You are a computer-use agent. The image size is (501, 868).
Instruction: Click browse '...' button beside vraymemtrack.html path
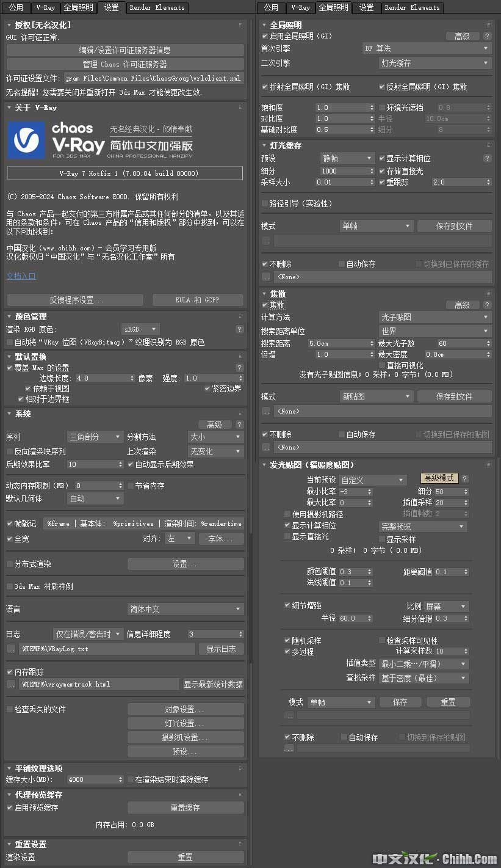pos(10,684)
